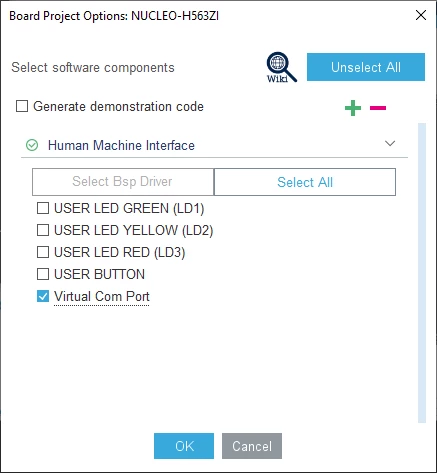The height and width of the screenshot is (473, 437).
Task: Check USER LED RED (LD3)
Action: click(43, 252)
